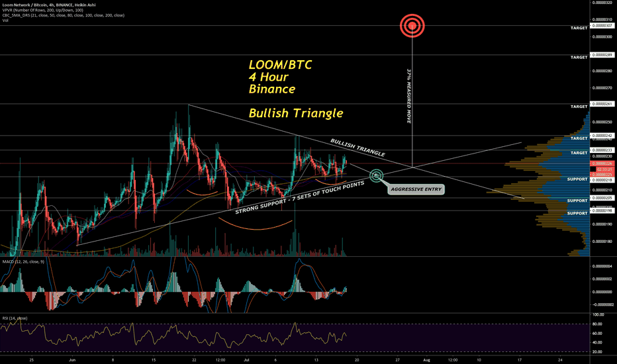Click 0.00000250 on the price axis
Viewport: 617px width, 364px height.
(x=602, y=122)
